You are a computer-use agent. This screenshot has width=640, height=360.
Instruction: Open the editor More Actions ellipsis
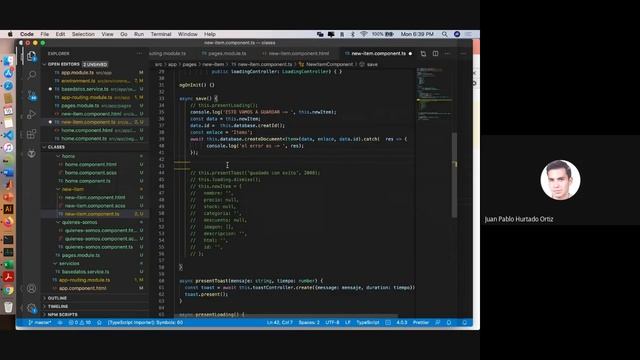447,53
